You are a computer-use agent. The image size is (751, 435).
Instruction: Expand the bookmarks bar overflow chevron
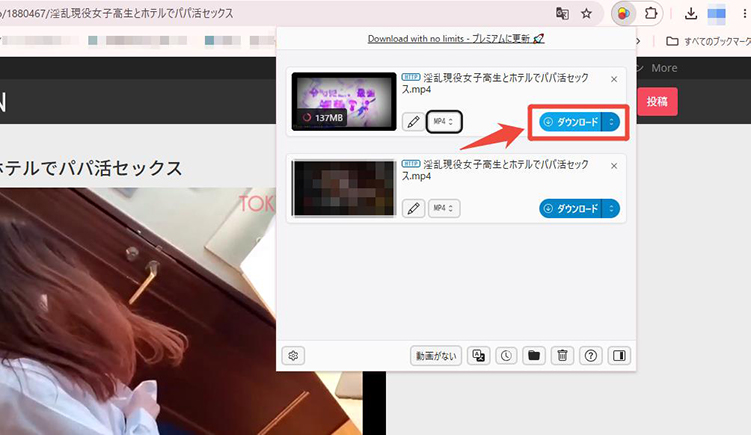point(638,42)
